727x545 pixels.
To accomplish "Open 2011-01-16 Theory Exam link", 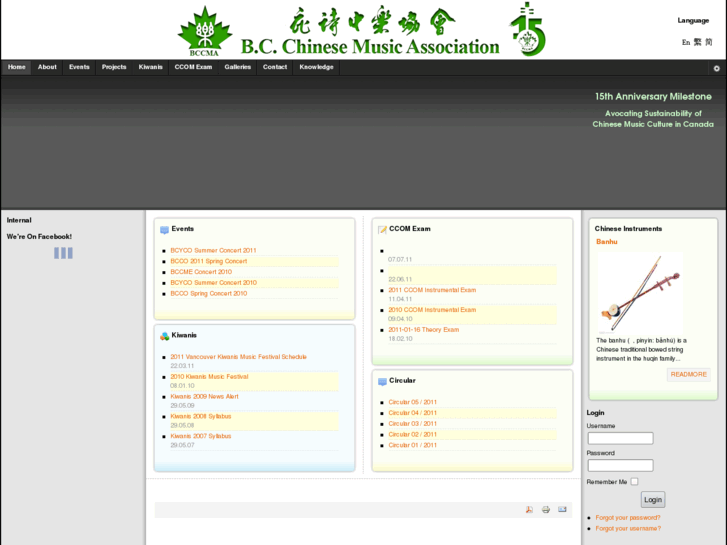I will click(424, 330).
